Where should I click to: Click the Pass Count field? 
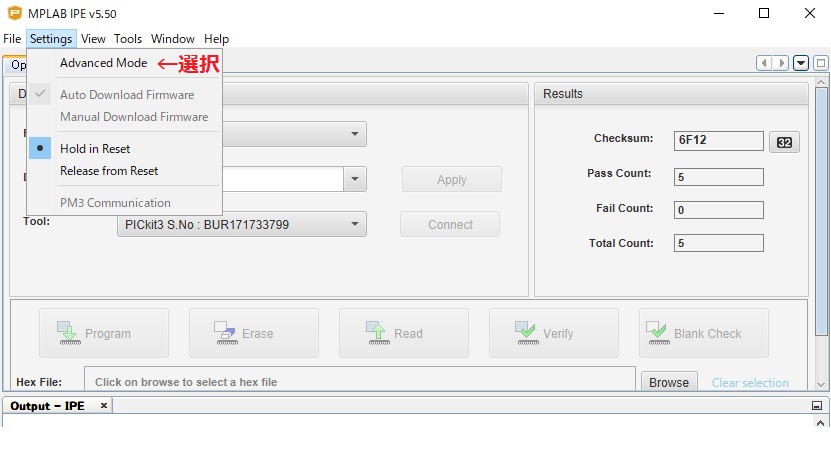(x=718, y=177)
